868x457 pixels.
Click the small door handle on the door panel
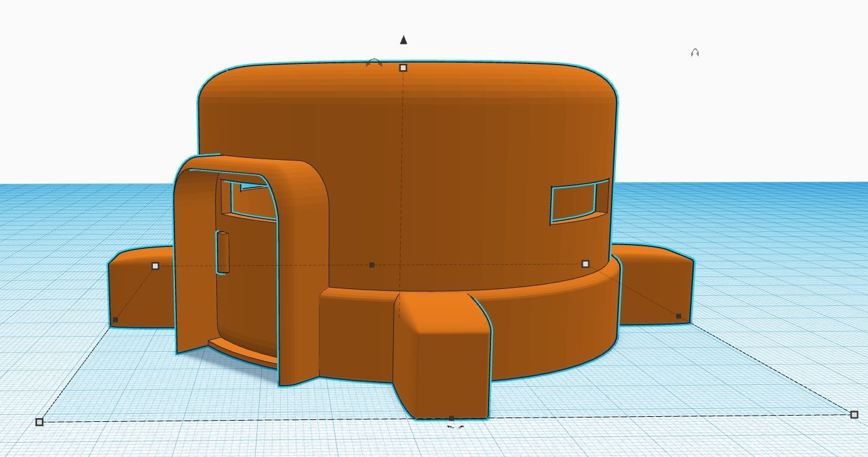(x=222, y=252)
